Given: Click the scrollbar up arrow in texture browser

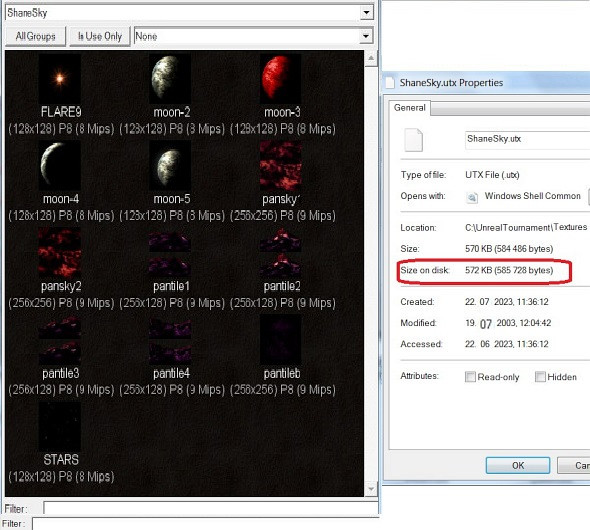Looking at the screenshot, I should coord(371,58).
